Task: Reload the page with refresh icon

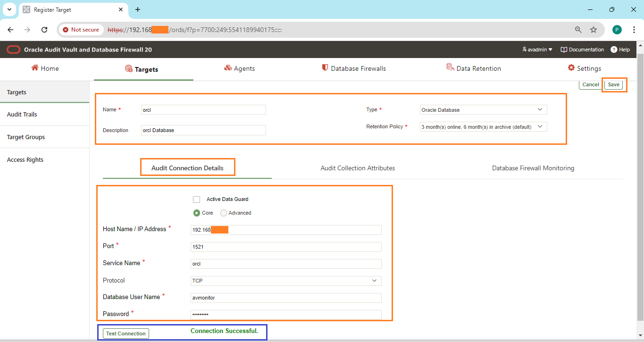Action: [44, 30]
